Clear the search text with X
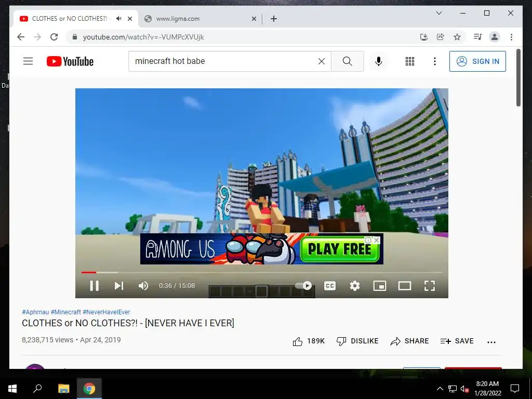This screenshot has height=399, width=532. tap(321, 61)
